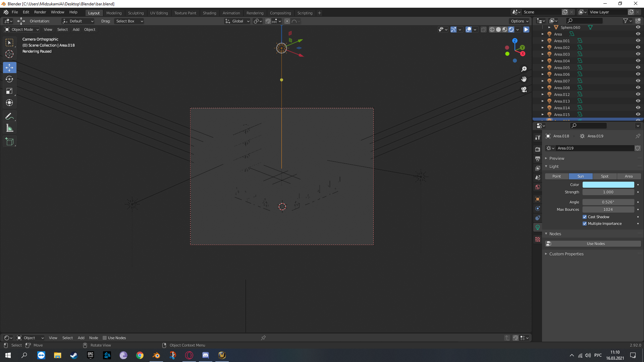Toggle camera view icon in viewport
This screenshot has width=644, height=362.
(524, 89)
